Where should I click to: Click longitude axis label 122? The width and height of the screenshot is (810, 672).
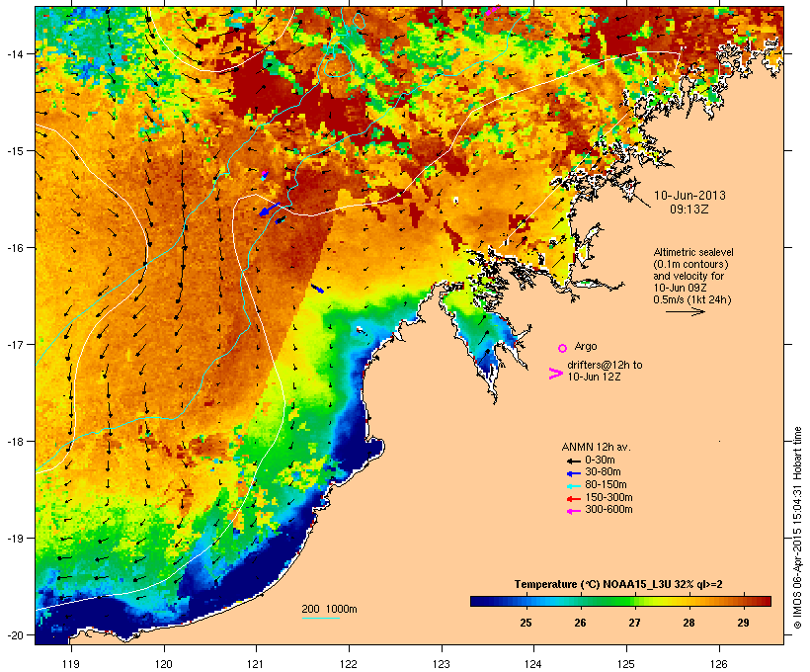pos(349,664)
